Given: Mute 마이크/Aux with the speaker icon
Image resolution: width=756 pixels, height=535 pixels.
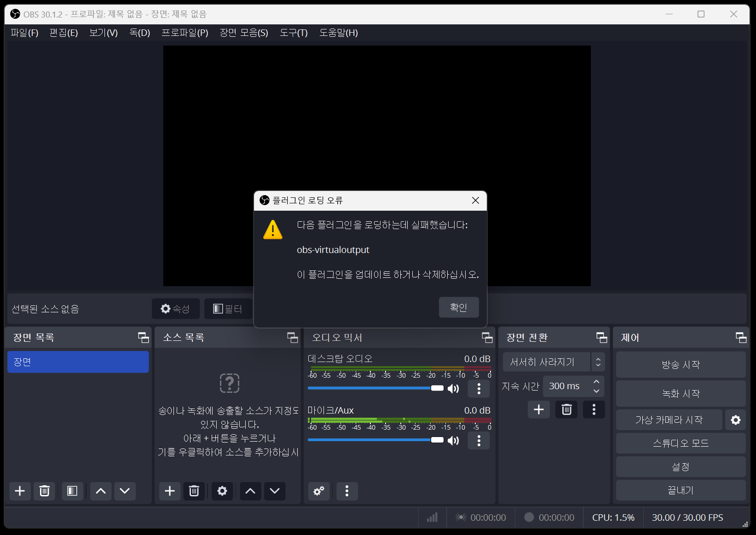Looking at the screenshot, I should click(x=453, y=441).
